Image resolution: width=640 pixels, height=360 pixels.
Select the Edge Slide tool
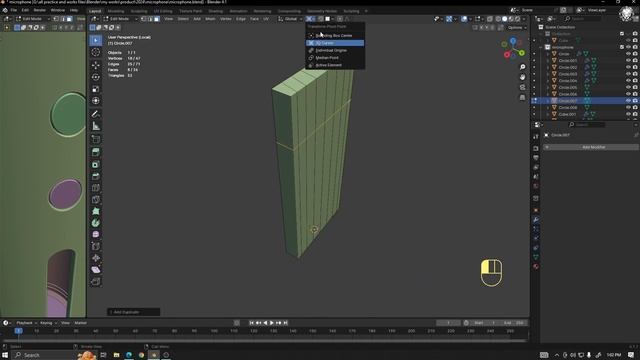pos(96,246)
